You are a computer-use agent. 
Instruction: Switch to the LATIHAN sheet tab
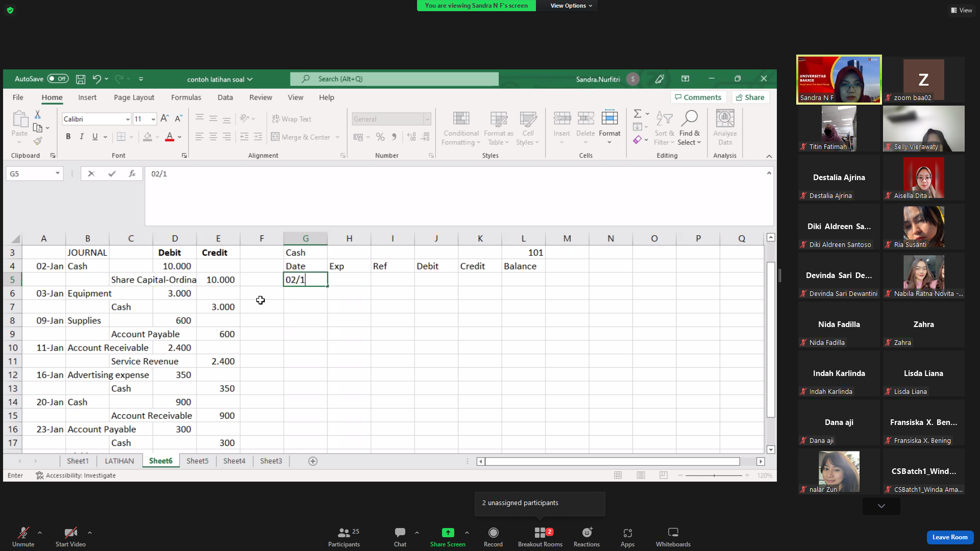point(119,461)
